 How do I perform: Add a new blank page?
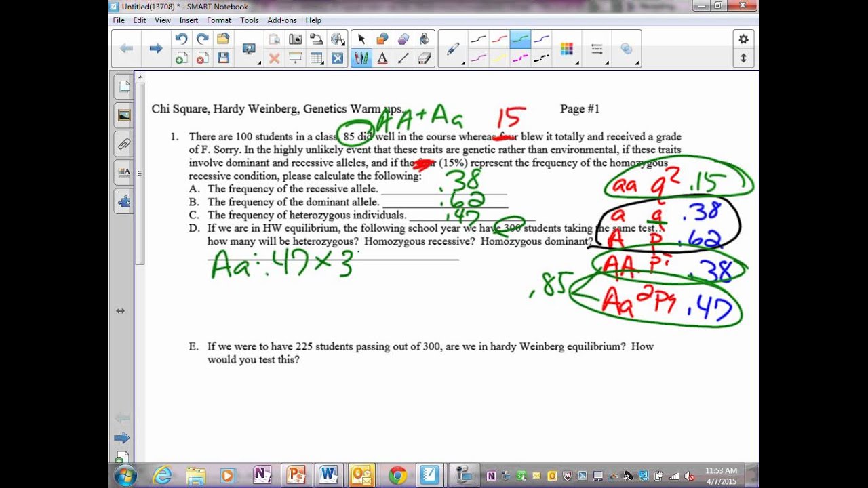pos(181,58)
